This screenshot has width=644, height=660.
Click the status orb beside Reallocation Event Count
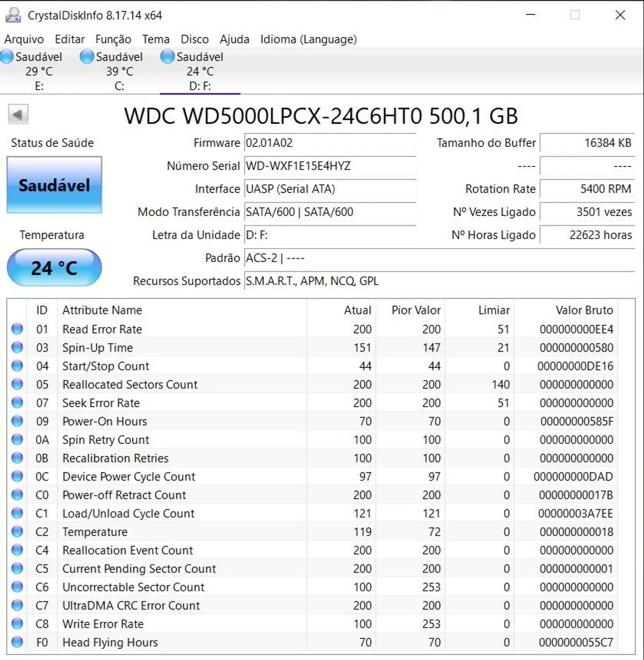pyautogui.click(x=17, y=550)
